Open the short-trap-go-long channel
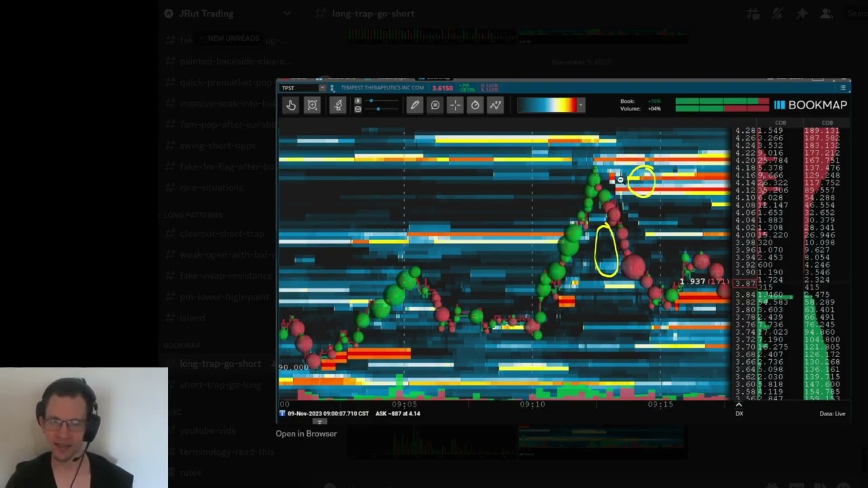868x488 pixels. [x=220, y=385]
